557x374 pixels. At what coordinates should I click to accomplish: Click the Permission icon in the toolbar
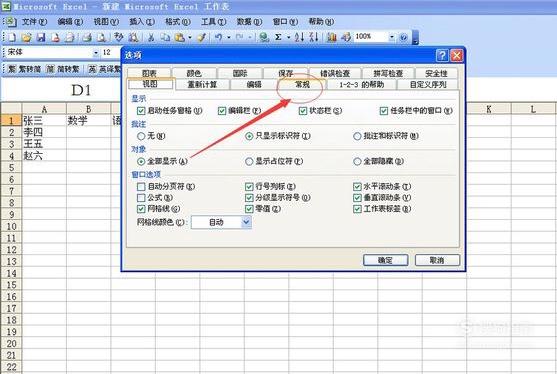(55, 37)
